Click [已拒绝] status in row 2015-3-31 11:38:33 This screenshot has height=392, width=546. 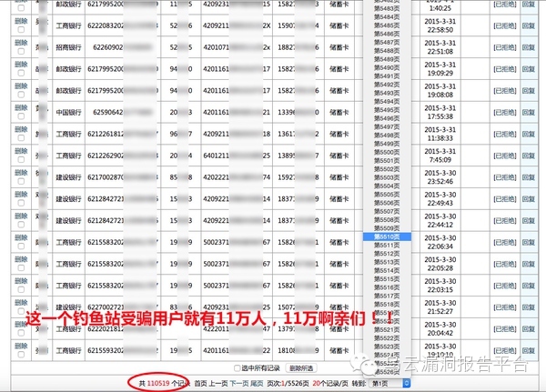pyautogui.click(x=505, y=134)
